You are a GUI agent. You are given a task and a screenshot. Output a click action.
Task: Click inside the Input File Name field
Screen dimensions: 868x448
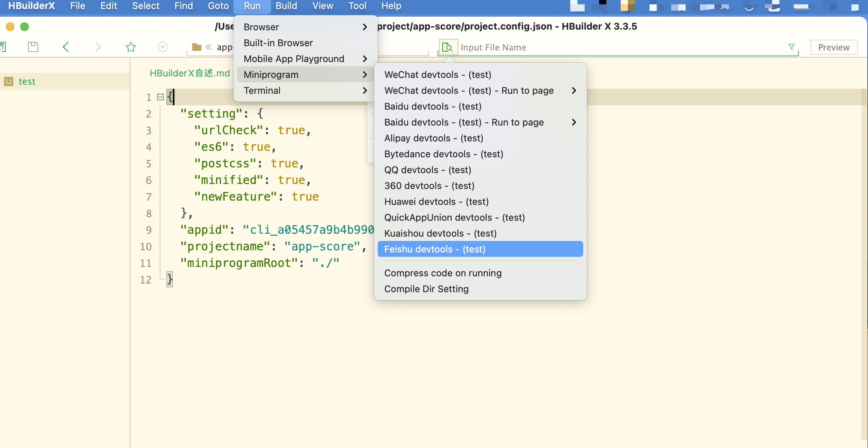577,47
